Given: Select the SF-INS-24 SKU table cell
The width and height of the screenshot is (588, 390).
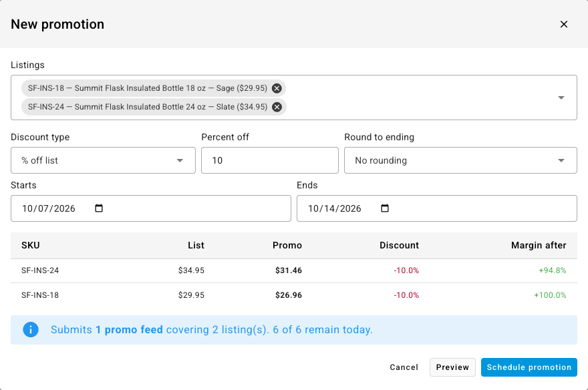Looking at the screenshot, I should tap(40, 270).
